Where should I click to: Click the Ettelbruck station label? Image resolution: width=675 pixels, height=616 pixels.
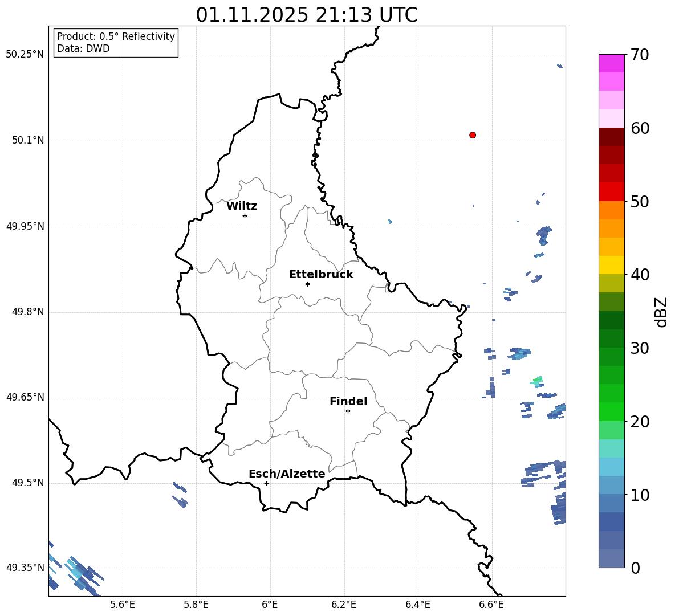[x=321, y=275]
